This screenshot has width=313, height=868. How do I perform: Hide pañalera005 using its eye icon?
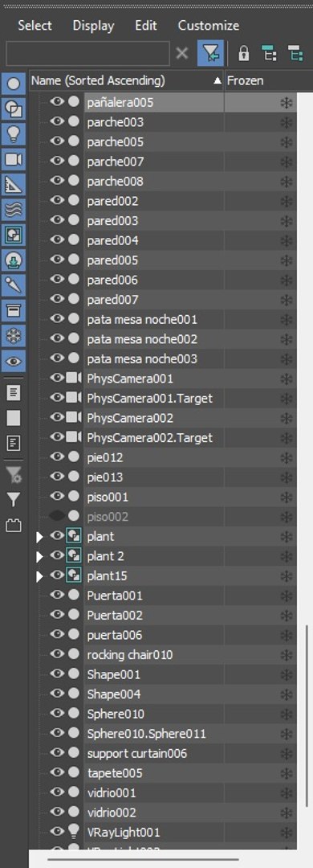coord(57,102)
